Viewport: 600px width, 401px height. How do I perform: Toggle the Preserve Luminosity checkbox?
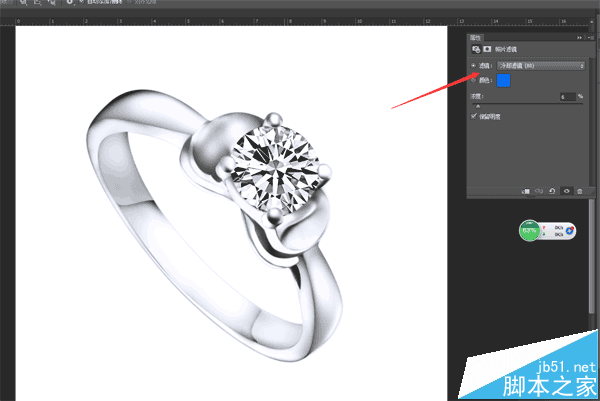(x=474, y=116)
